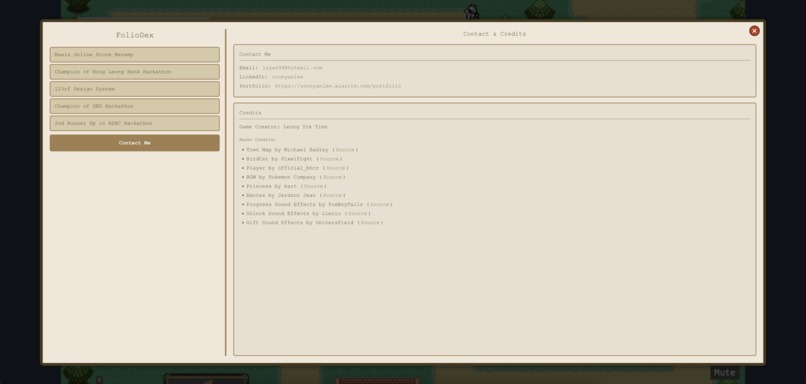Select Champion of DBS Hackathon entry
Image resolution: width=806 pixels, height=384 pixels.
(x=135, y=106)
